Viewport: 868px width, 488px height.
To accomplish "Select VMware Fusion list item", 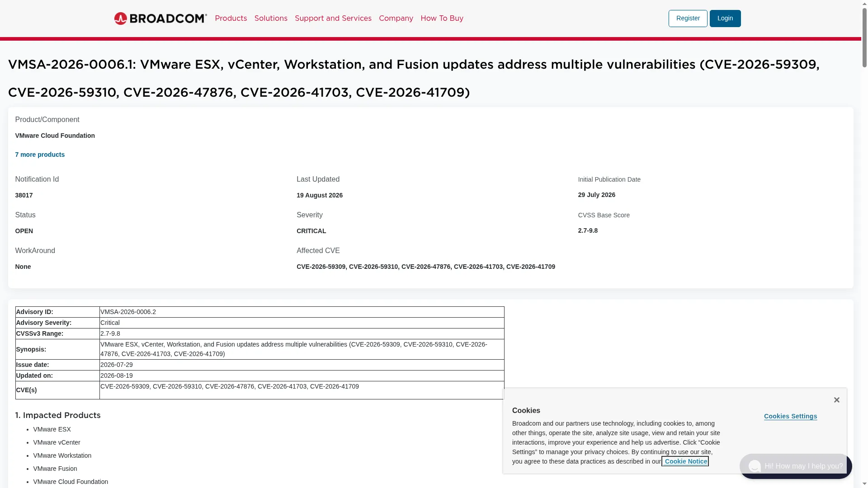I will [55, 469].
